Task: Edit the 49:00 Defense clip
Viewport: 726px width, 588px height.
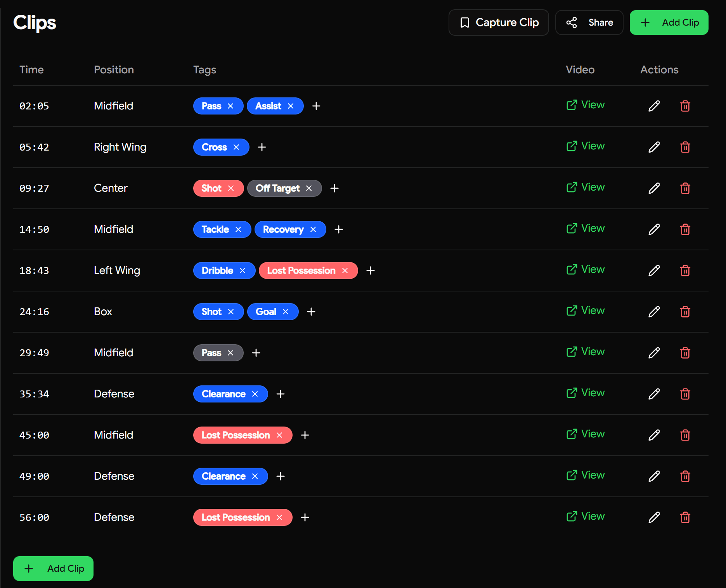Action: [x=654, y=476]
